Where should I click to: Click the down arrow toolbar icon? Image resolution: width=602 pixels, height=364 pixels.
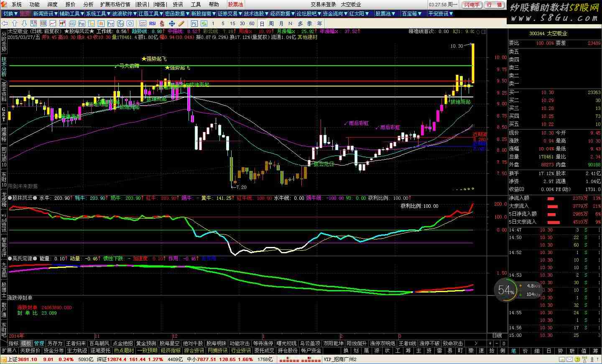24,23
